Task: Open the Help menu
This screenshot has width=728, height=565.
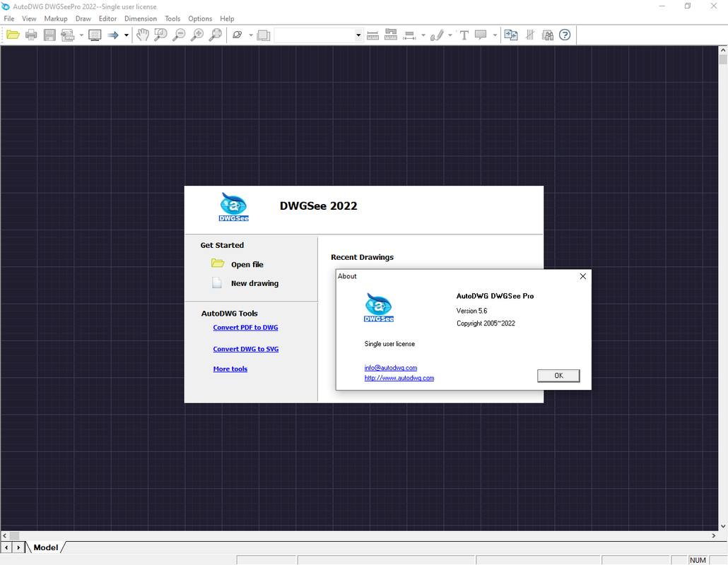Action: click(x=227, y=18)
